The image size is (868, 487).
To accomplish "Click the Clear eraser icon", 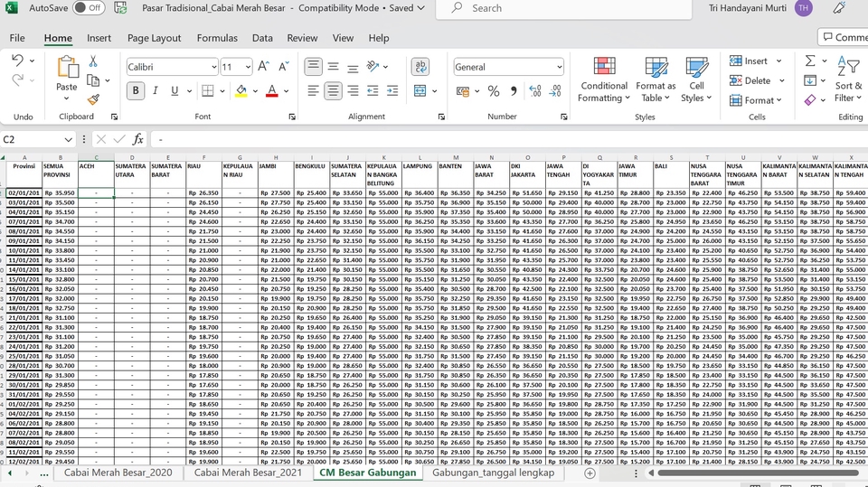I will [810, 100].
